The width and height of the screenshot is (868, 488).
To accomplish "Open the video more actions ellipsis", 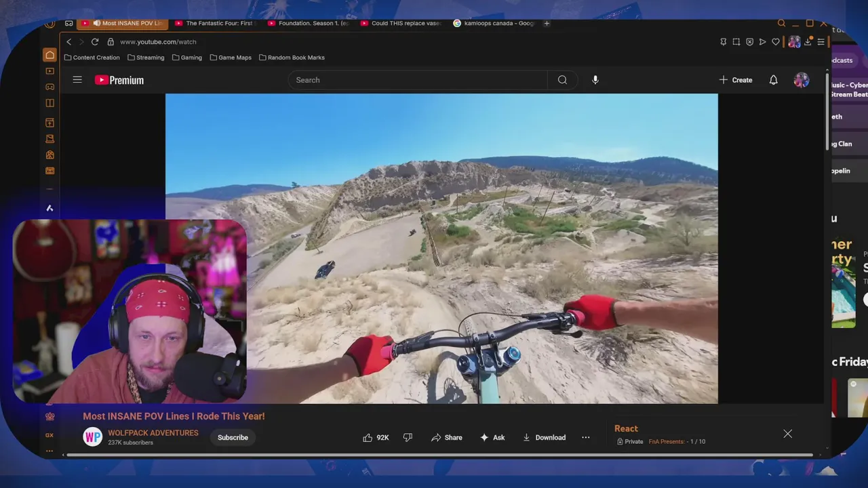I will (x=586, y=438).
